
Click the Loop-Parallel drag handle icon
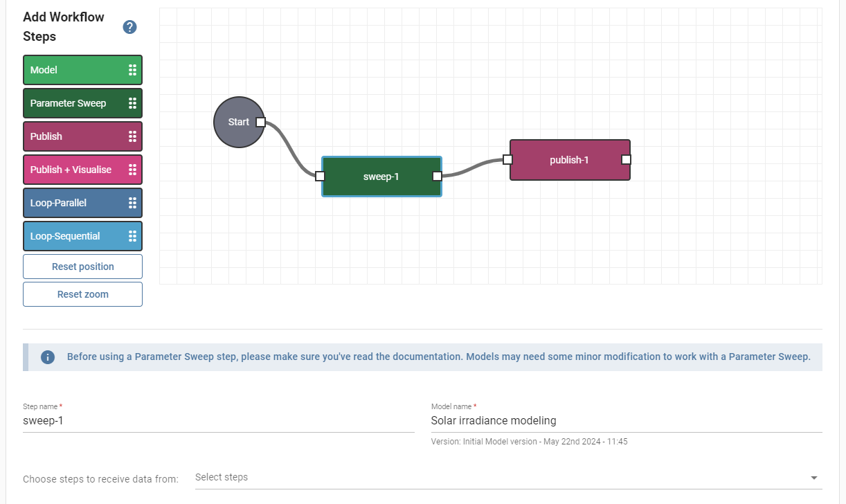point(134,202)
